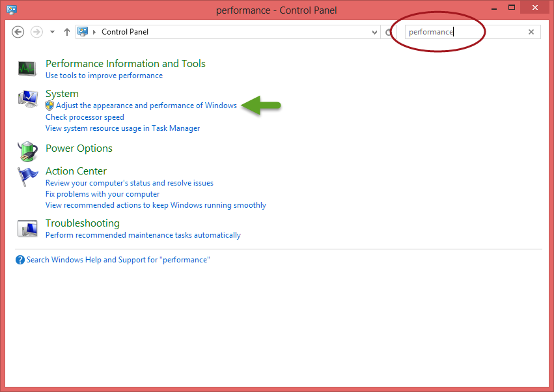
Task: Open View system resource usage in Task Manager
Action: click(122, 128)
